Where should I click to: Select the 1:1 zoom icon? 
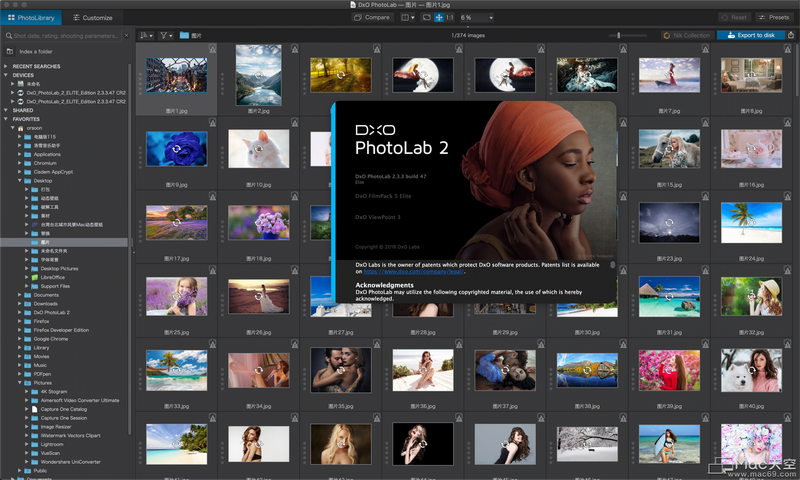[x=449, y=17]
